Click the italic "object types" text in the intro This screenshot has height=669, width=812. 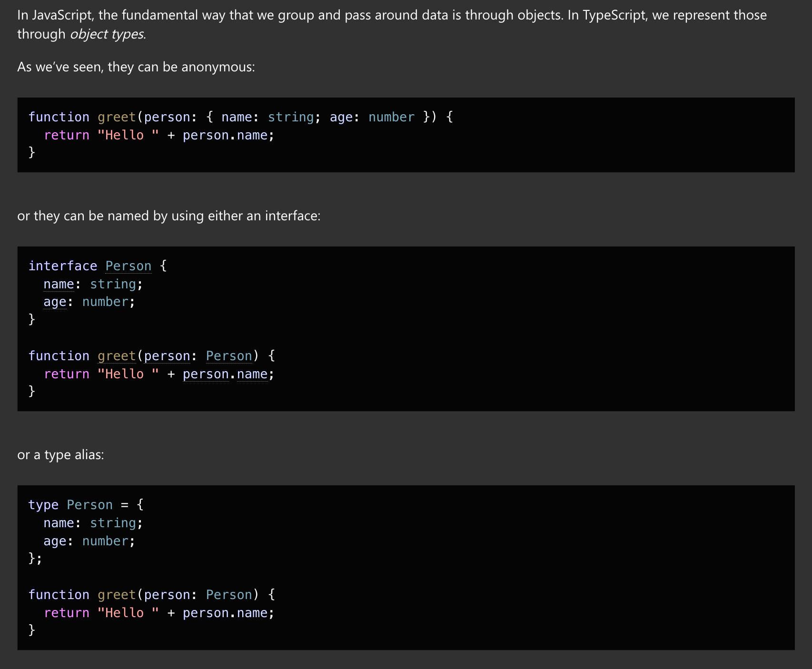tap(107, 34)
